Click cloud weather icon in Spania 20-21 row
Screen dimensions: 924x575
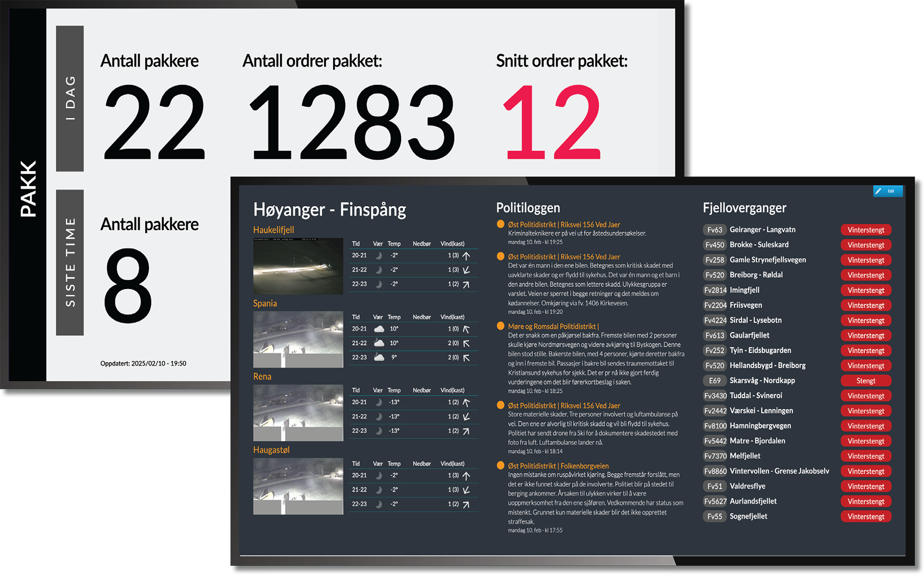[x=379, y=329]
